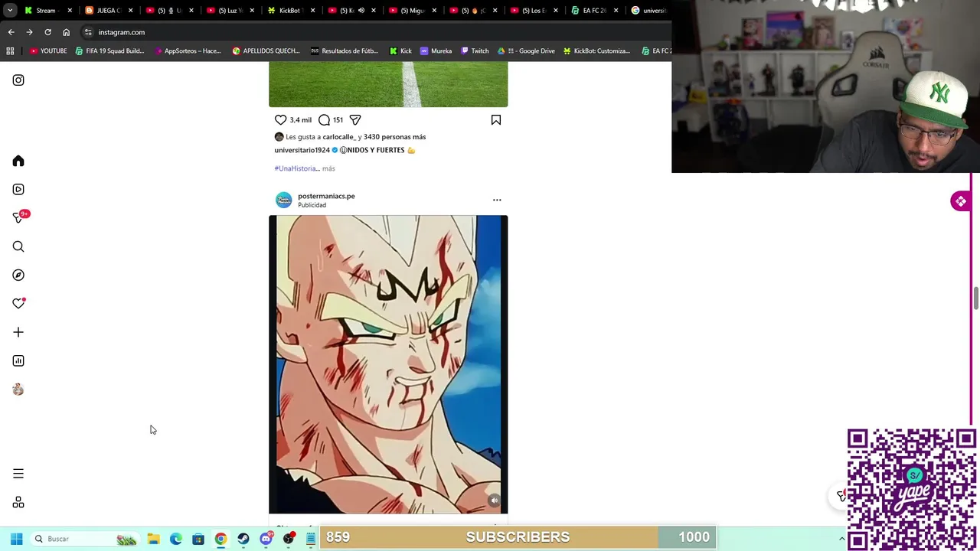Open comments on post with 151 comments
The height and width of the screenshot is (551, 980).
tap(324, 120)
